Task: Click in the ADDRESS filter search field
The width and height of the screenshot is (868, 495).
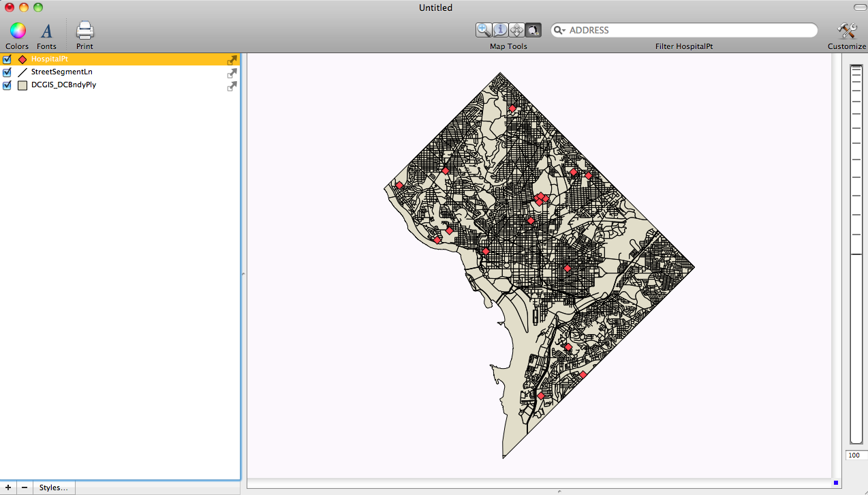Action: click(688, 31)
